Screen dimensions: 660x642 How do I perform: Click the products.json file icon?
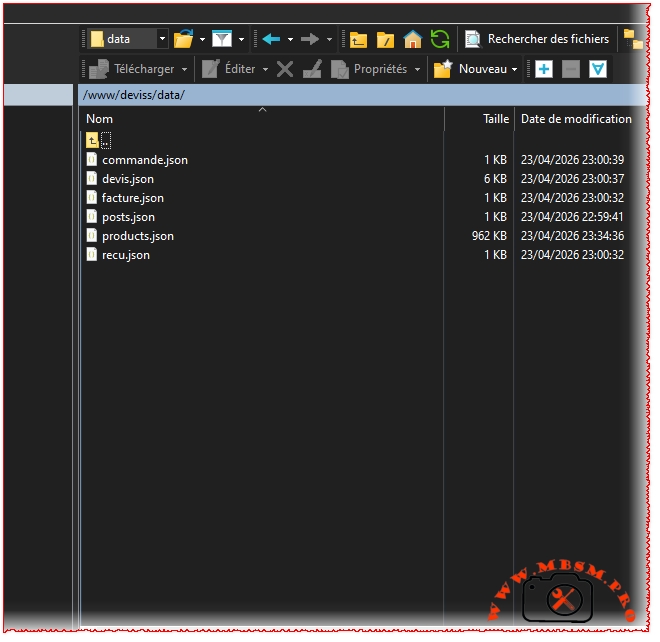pyautogui.click(x=91, y=235)
